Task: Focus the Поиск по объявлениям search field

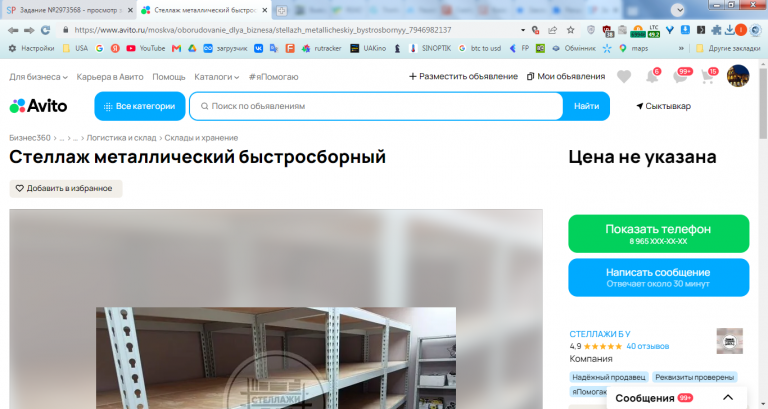Action: click(x=376, y=106)
